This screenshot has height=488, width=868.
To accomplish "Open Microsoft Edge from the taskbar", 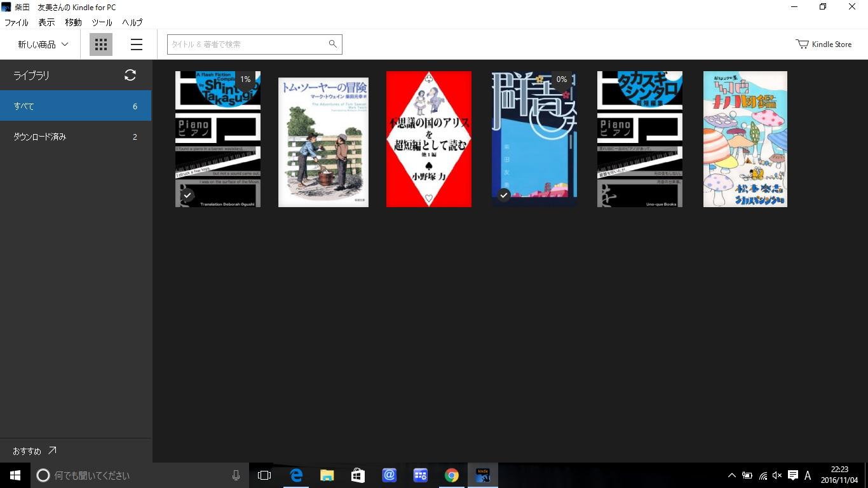I will tap(295, 475).
